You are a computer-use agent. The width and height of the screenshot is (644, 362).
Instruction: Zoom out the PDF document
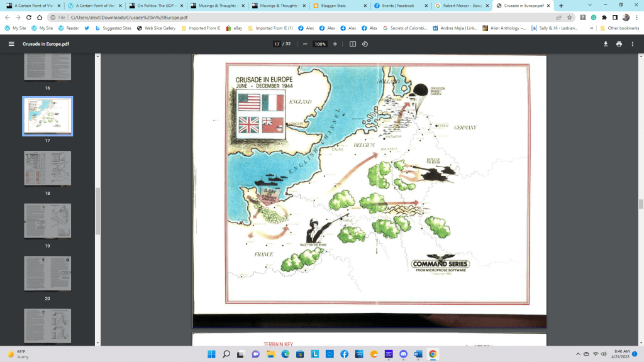[305, 44]
